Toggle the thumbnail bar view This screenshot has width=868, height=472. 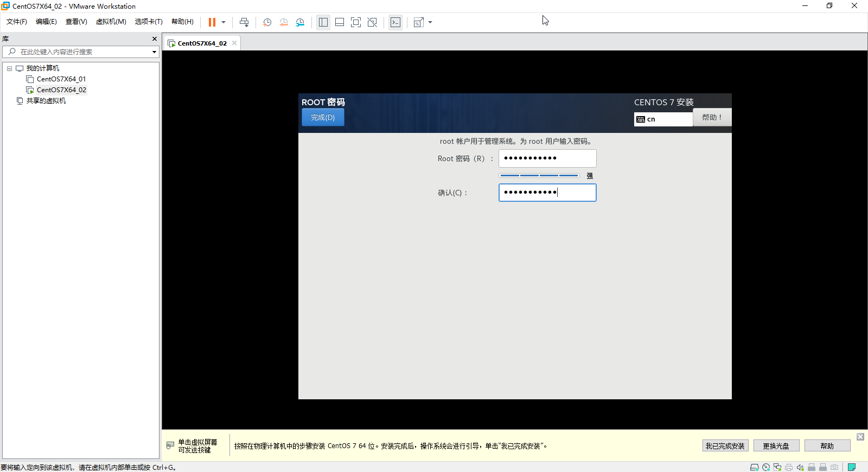coord(340,22)
